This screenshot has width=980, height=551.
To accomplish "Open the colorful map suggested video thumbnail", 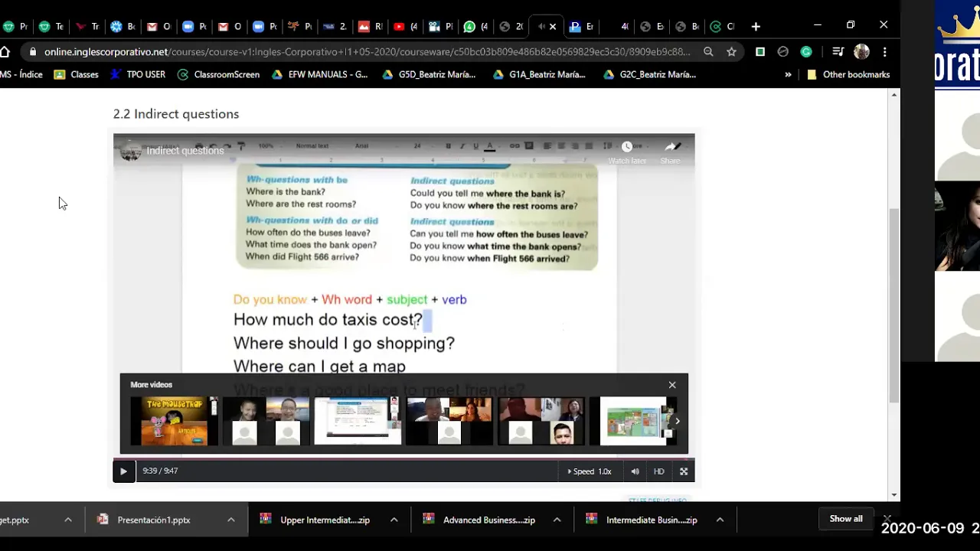I will pyautogui.click(x=632, y=421).
